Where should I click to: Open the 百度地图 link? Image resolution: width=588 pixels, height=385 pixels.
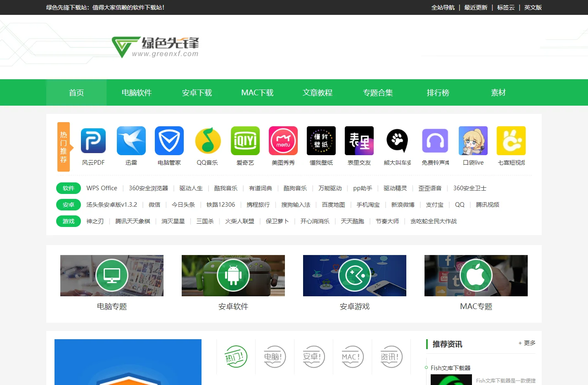pyautogui.click(x=333, y=205)
